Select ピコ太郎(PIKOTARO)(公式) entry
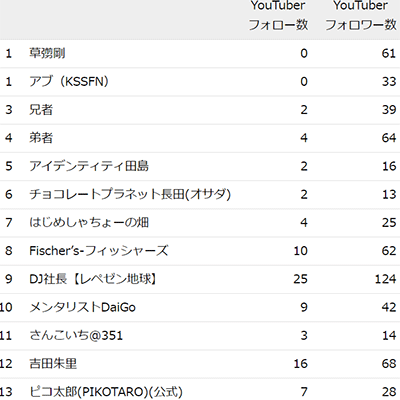 pos(106,392)
